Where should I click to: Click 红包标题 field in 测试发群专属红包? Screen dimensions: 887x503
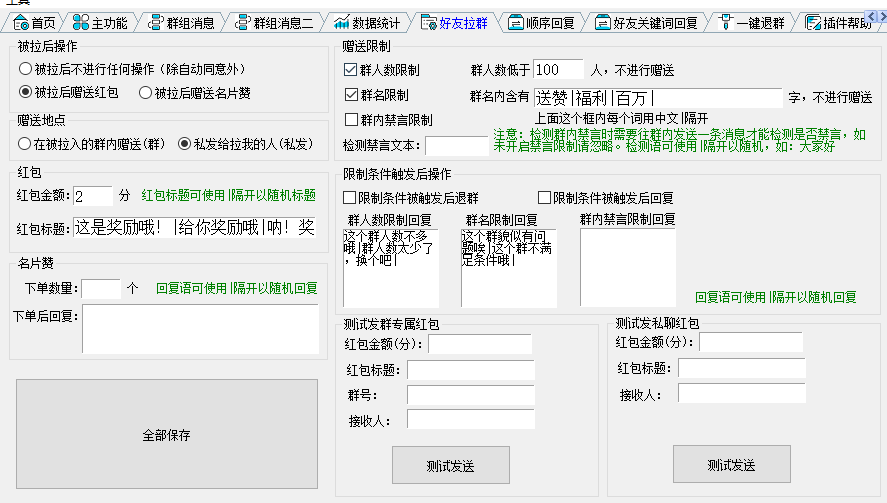pyautogui.click(x=471, y=370)
